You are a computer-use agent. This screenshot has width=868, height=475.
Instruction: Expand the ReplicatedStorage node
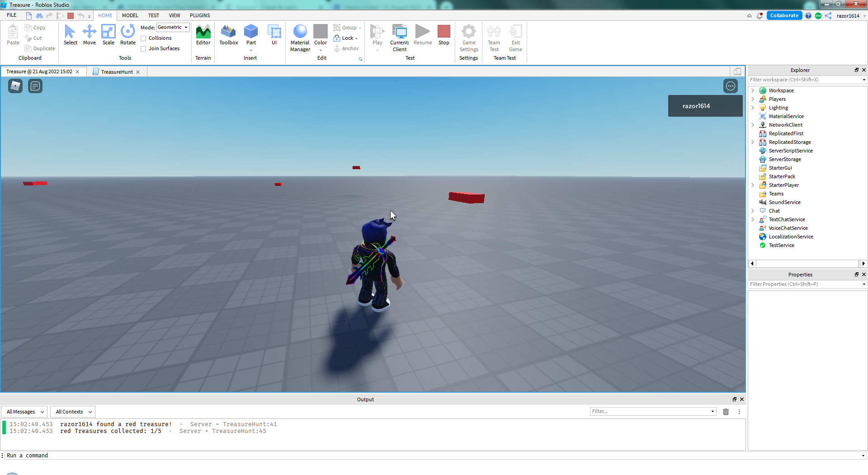tap(753, 142)
